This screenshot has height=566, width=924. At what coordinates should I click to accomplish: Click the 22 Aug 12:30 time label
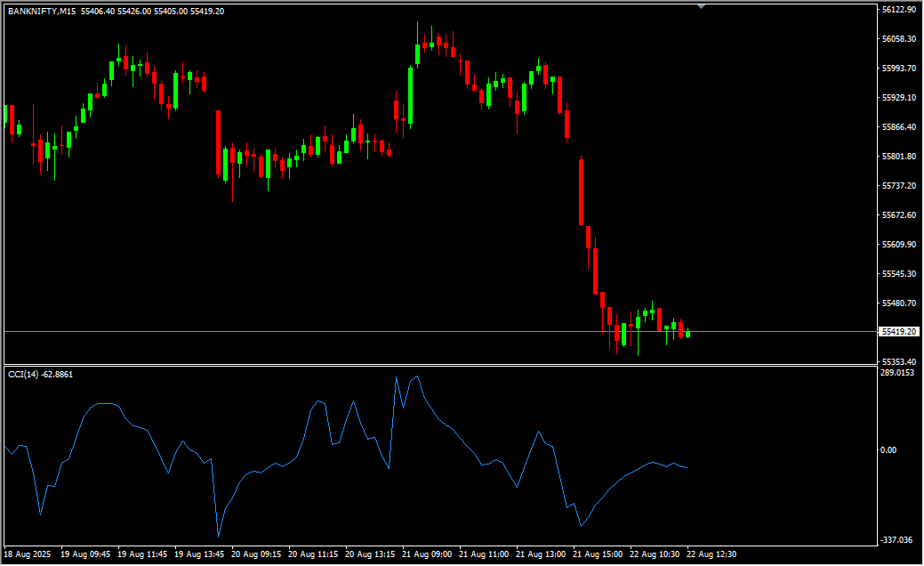click(x=713, y=554)
